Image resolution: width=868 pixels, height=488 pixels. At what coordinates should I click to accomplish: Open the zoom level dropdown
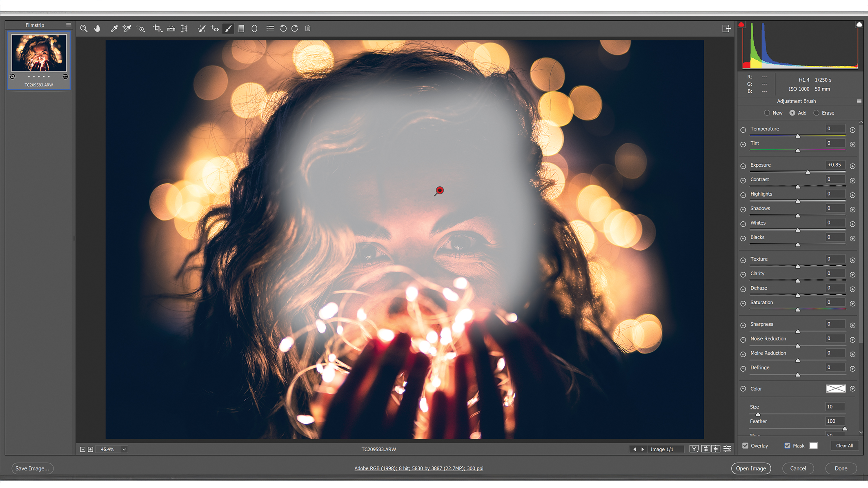coord(124,449)
